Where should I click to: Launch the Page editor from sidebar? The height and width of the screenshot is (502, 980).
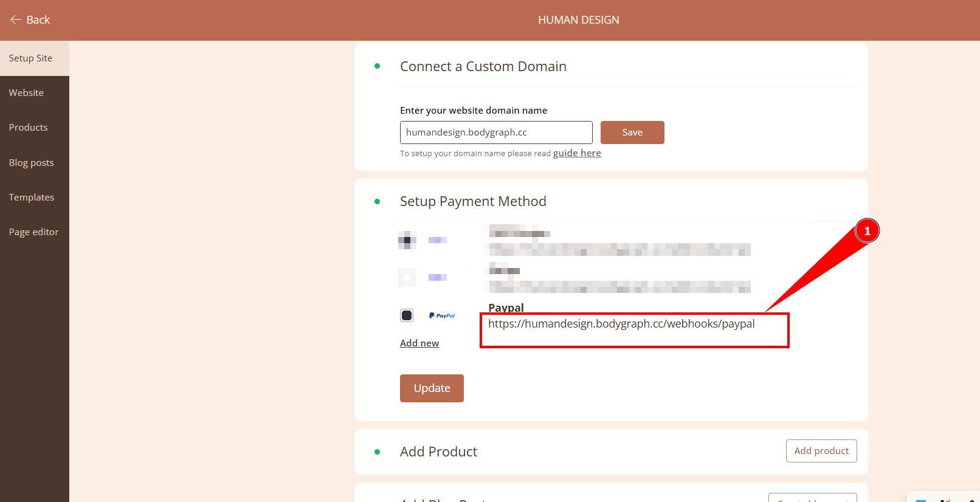(x=33, y=232)
